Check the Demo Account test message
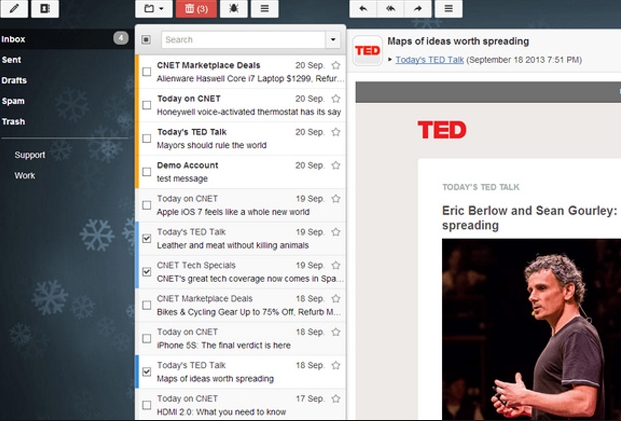Viewport: 621px width, 421px height. 147,171
